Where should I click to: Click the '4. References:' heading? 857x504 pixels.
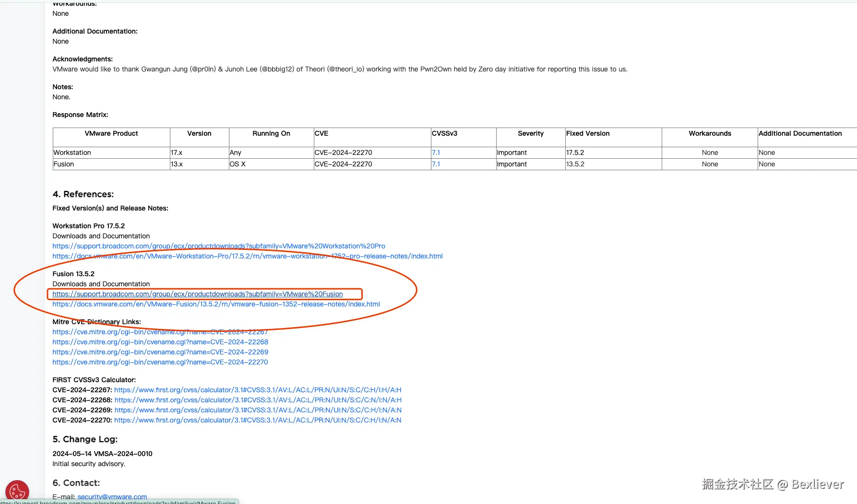coord(83,194)
